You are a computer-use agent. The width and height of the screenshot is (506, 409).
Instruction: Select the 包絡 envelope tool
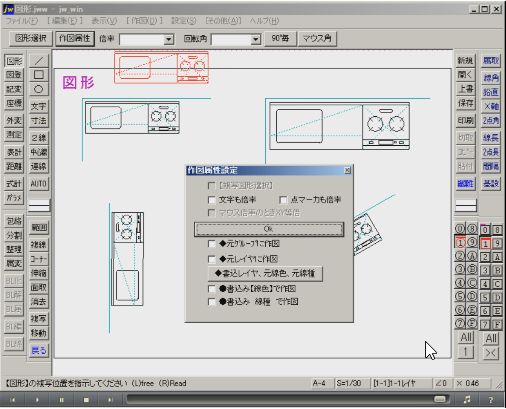click(x=14, y=221)
